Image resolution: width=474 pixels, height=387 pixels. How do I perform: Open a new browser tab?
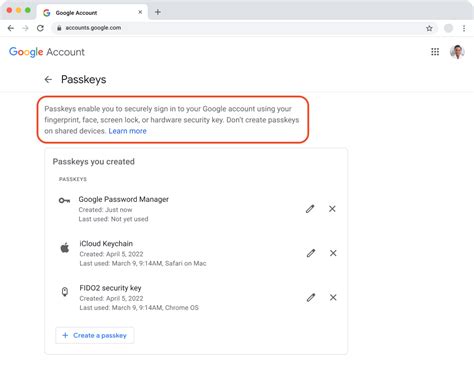[x=158, y=12]
